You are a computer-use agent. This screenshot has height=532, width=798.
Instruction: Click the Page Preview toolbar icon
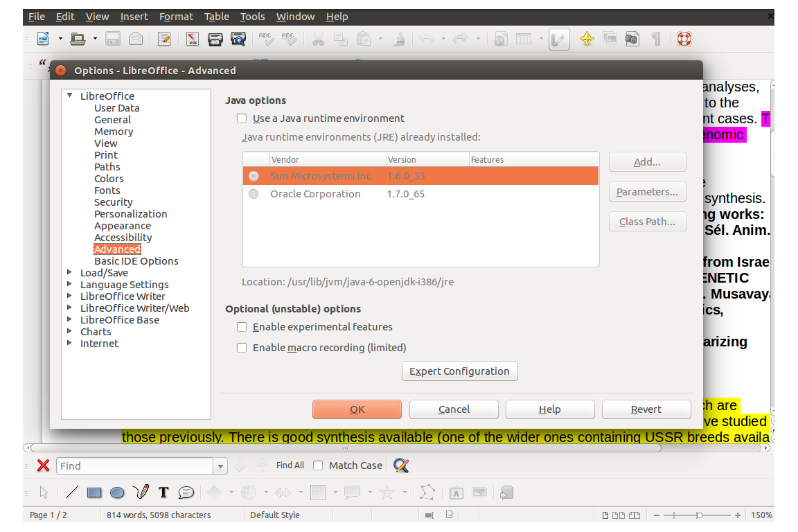238,39
